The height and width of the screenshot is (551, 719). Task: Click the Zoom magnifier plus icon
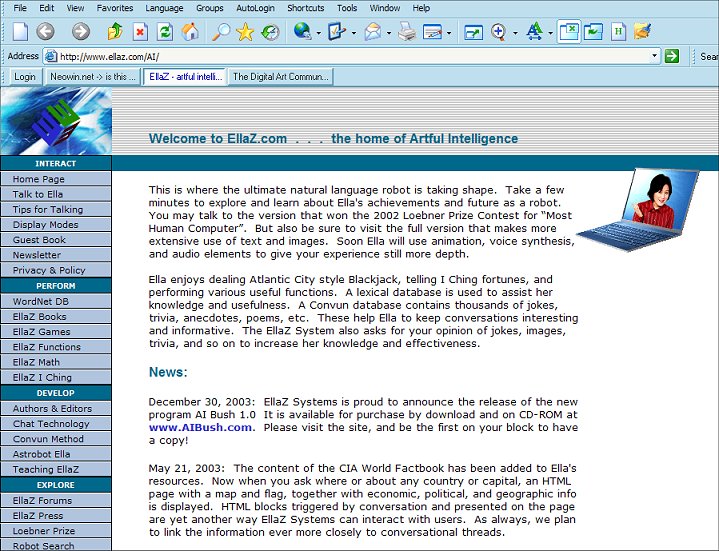498,32
